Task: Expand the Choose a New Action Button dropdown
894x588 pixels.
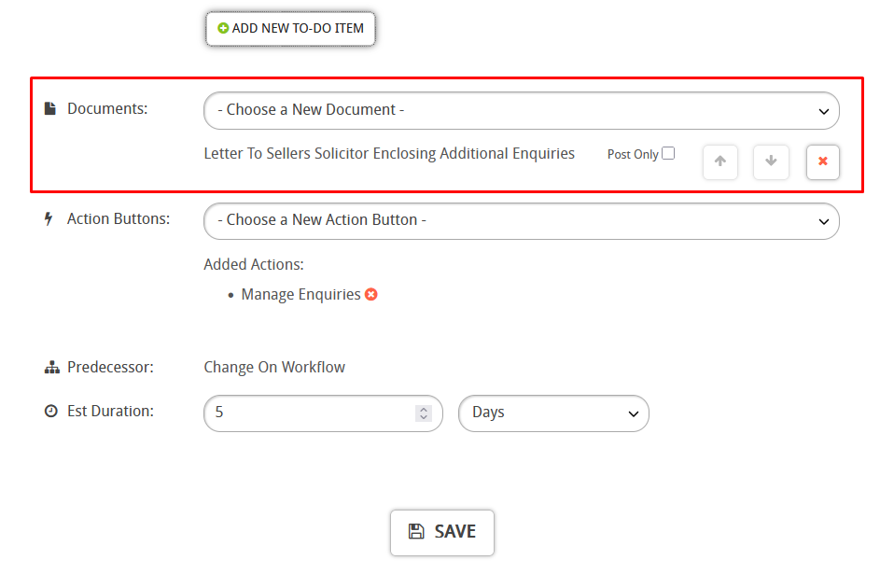Action: [x=521, y=221]
